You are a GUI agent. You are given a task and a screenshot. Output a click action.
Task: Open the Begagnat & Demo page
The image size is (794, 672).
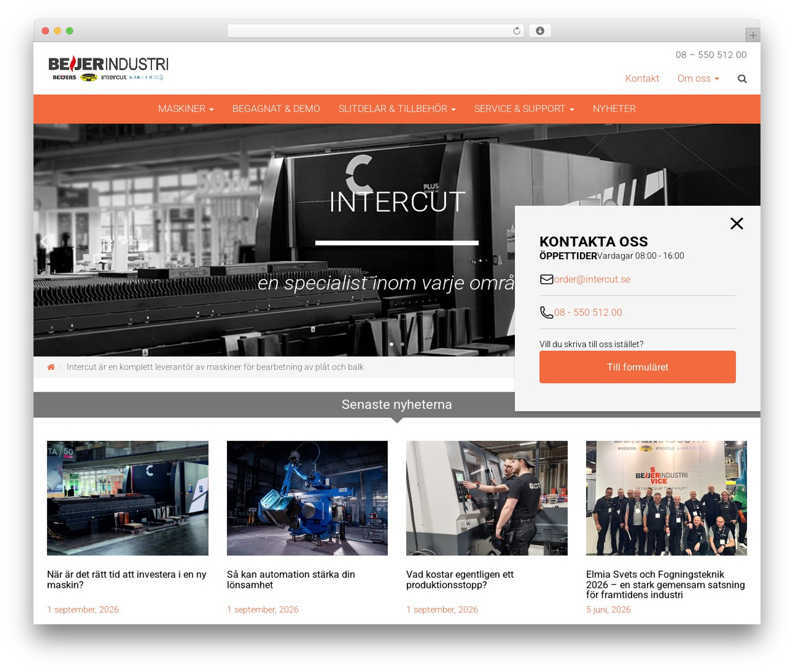click(276, 108)
